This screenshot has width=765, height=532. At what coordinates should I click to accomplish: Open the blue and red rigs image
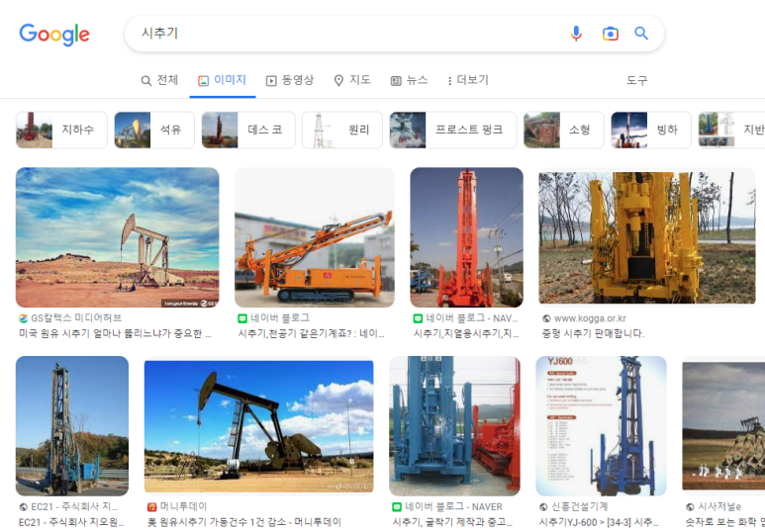454,426
